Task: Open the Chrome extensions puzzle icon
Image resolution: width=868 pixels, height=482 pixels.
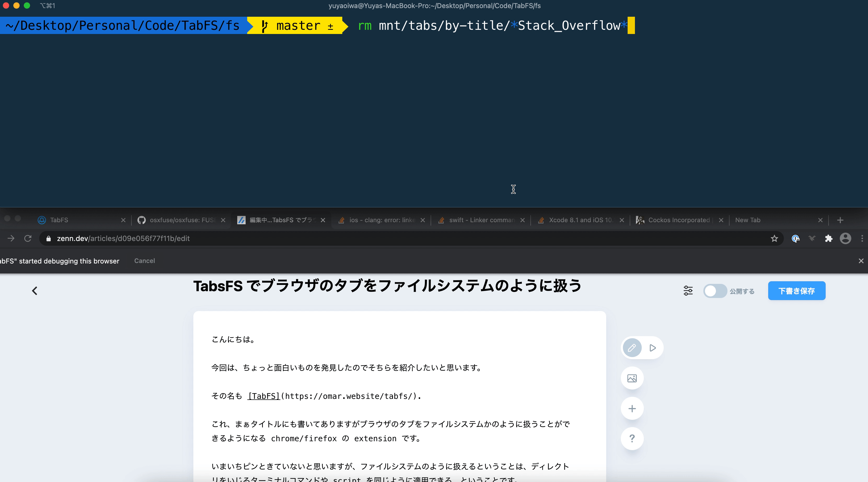Action: (x=829, y=239)
